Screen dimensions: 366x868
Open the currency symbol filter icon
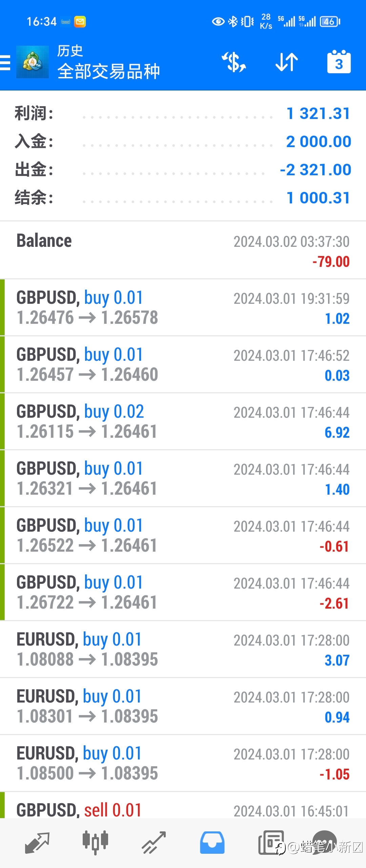234,62
